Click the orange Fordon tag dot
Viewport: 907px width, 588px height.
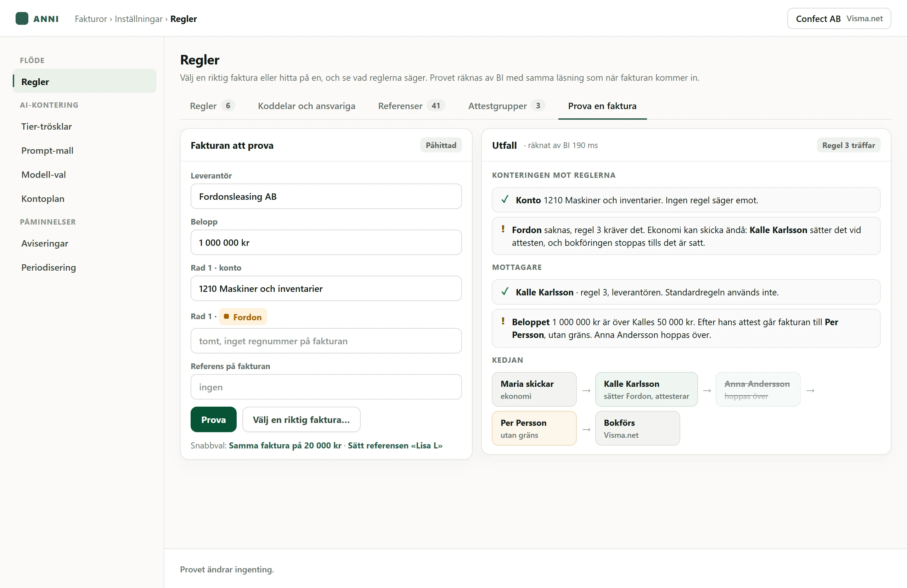(x=226, y=317)
